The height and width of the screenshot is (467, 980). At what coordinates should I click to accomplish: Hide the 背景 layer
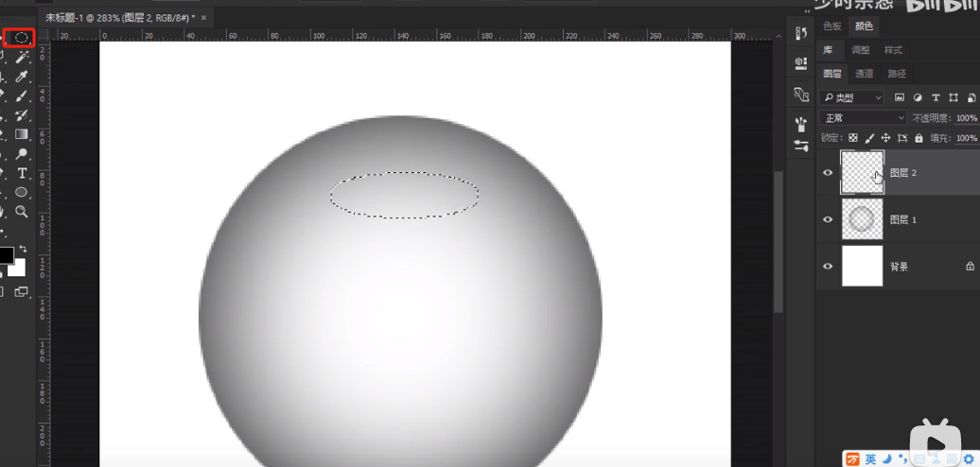[828, 266]
